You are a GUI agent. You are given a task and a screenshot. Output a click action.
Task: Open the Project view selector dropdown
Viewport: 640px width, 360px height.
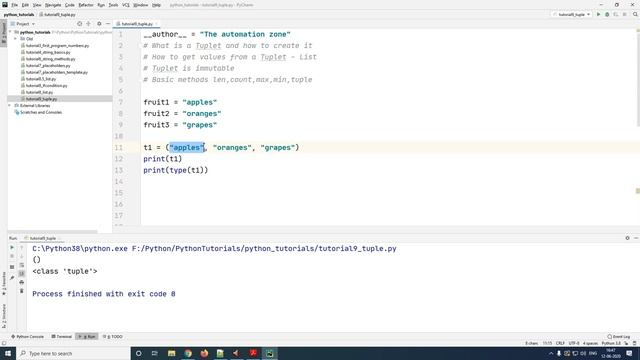[23, 24]
